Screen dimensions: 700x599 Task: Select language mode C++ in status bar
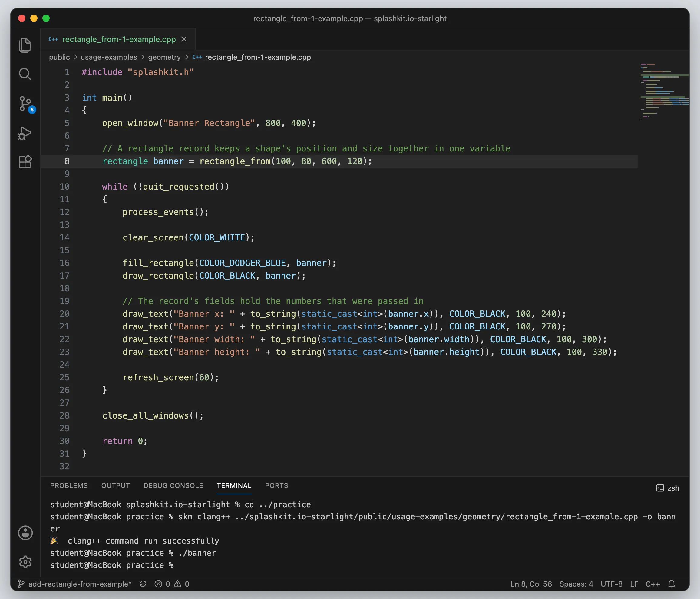(653, 584)
